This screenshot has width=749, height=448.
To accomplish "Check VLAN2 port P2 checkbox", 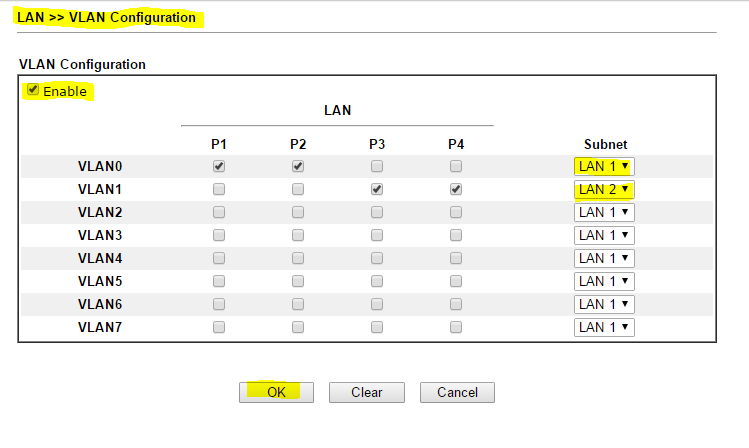I will (x=298, y=212).
